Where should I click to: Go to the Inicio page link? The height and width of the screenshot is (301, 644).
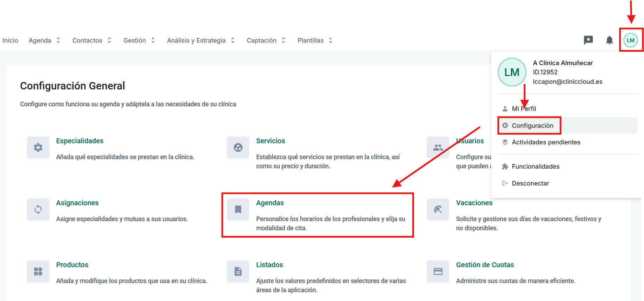pyautogui.click(x=10, y=40)
